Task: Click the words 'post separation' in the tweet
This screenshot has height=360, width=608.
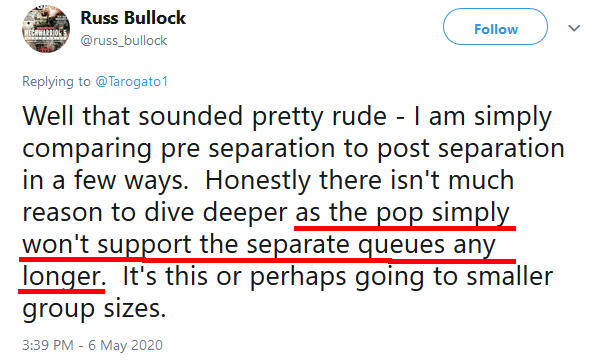Action: (x=471, y=149)
